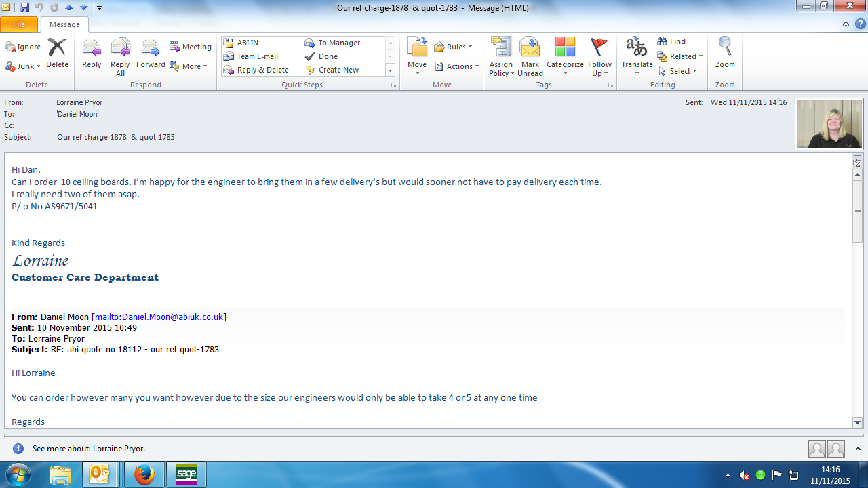
Task: Click Find in the Editing group
Action: pos(671,41)
